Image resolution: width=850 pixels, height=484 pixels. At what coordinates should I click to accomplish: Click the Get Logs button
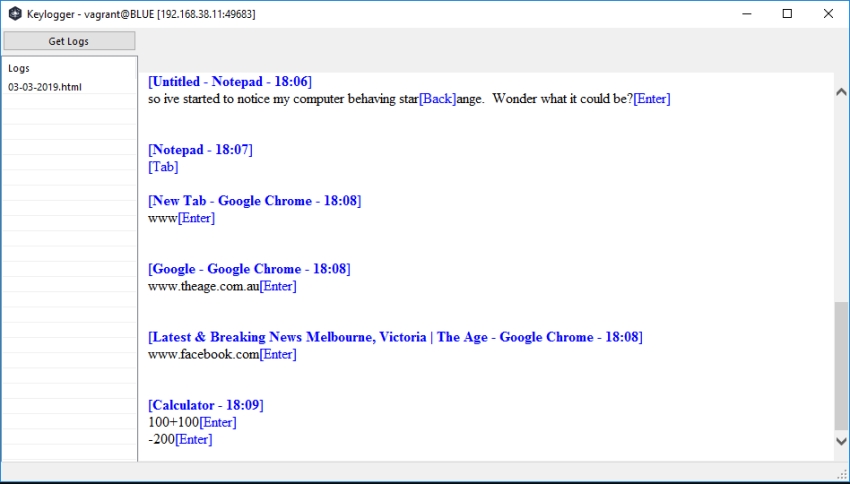[x=69, y=41]
